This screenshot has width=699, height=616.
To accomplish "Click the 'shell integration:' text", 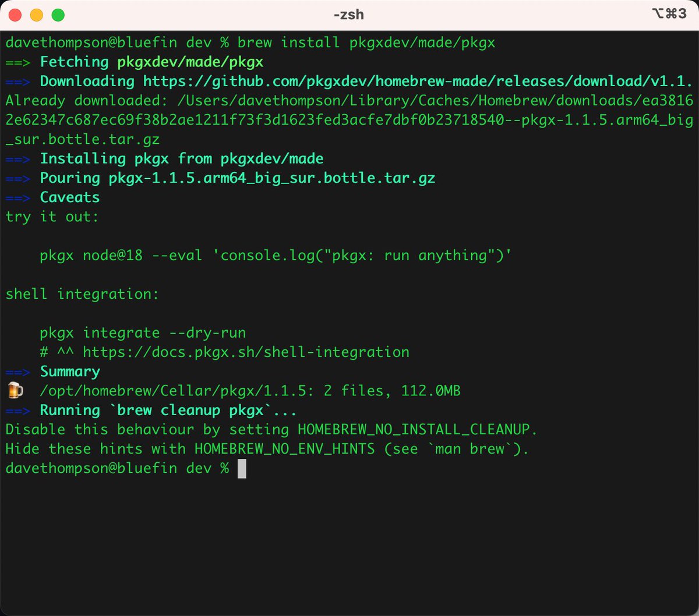I will point(82,294).
